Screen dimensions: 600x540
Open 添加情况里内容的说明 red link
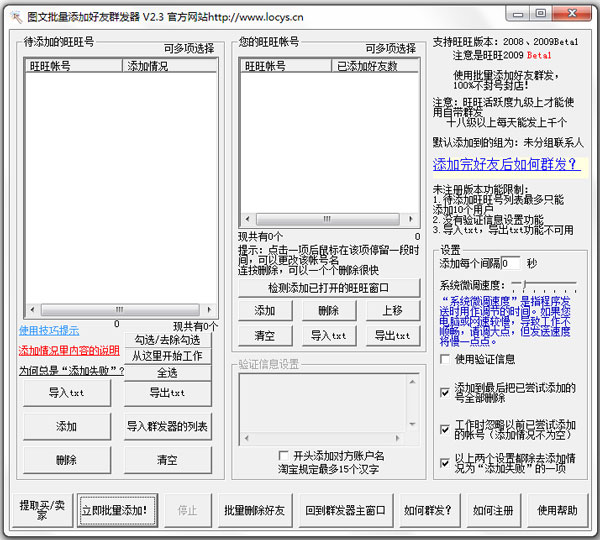[69, 351]
